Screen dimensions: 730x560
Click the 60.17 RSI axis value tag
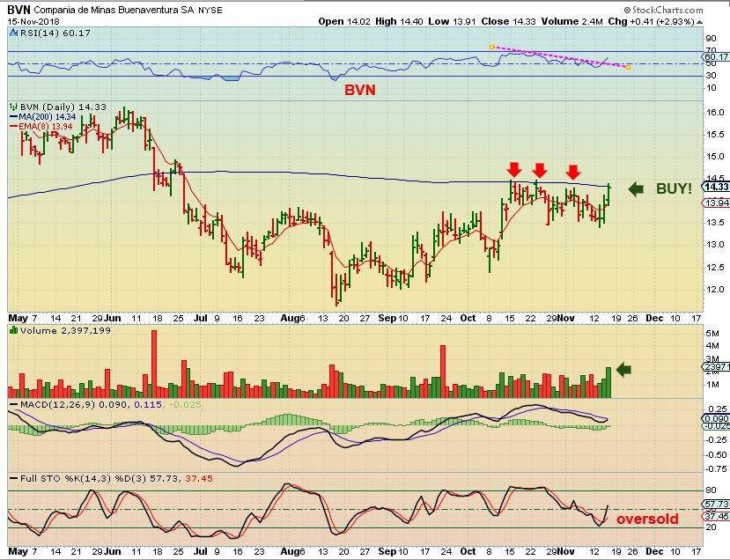click(716, 56)
